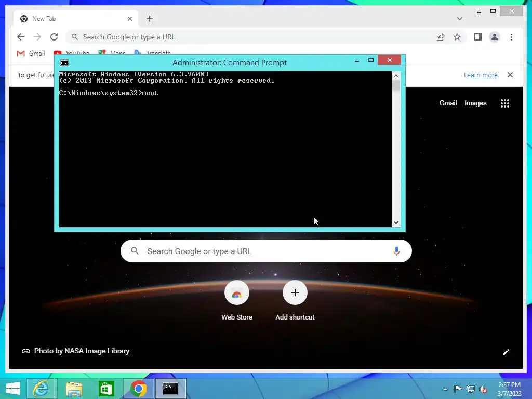
Task: Go back using Chrome's back arrow
Action: (21, 37)
